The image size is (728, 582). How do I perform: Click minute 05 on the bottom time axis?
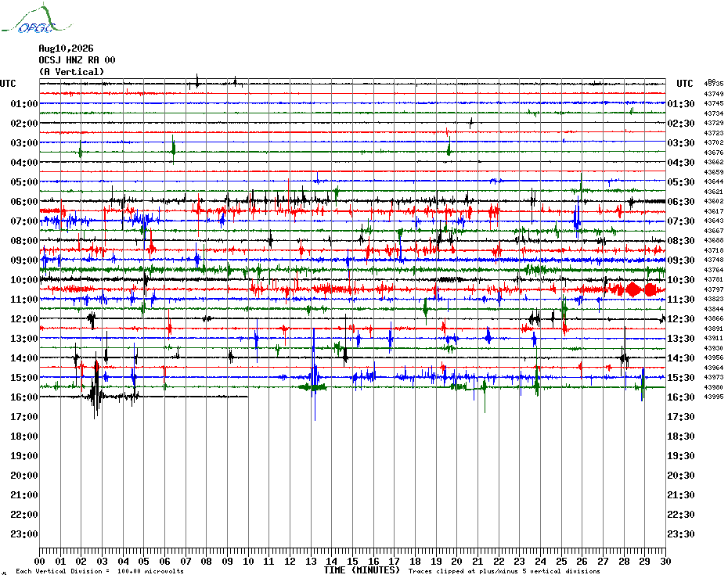[144, 562]
